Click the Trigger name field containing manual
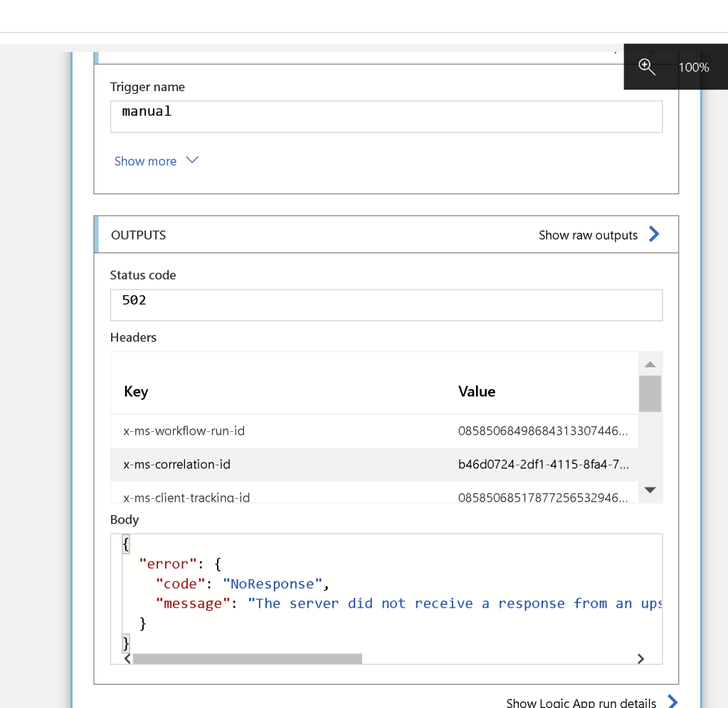The height and width of the screenshot is (708, 728). point(386,117)
